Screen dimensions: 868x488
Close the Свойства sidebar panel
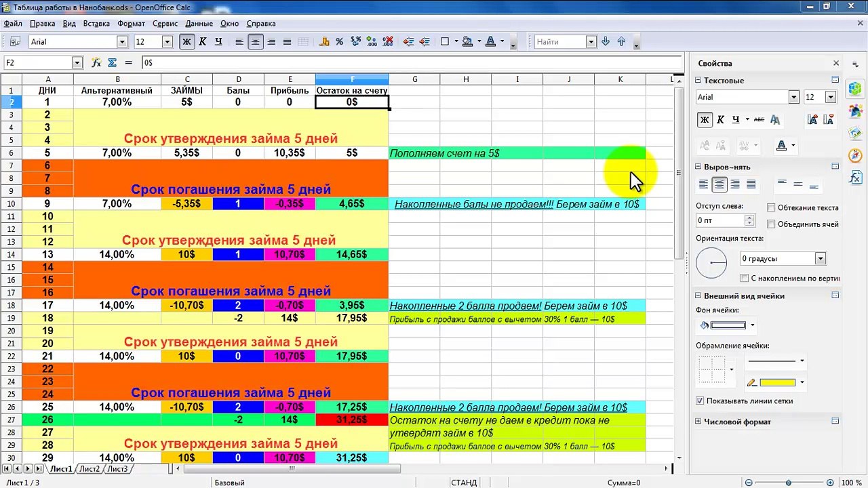point(836,63)
